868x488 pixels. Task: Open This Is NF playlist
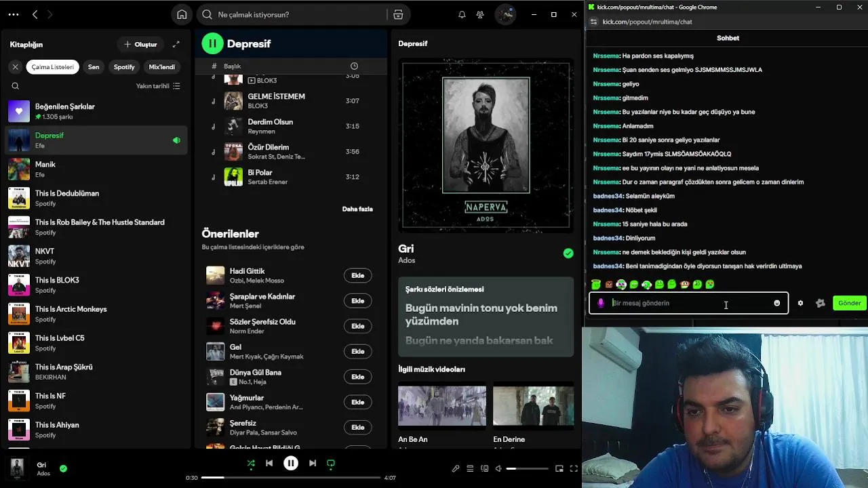tap(95, 401)
